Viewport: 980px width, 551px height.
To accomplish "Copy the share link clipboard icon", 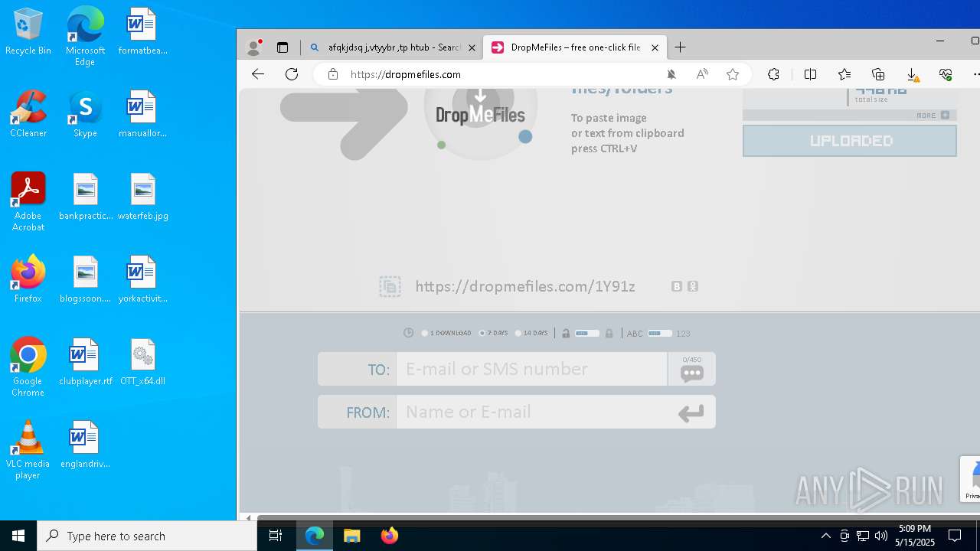I will pos(390,286).
